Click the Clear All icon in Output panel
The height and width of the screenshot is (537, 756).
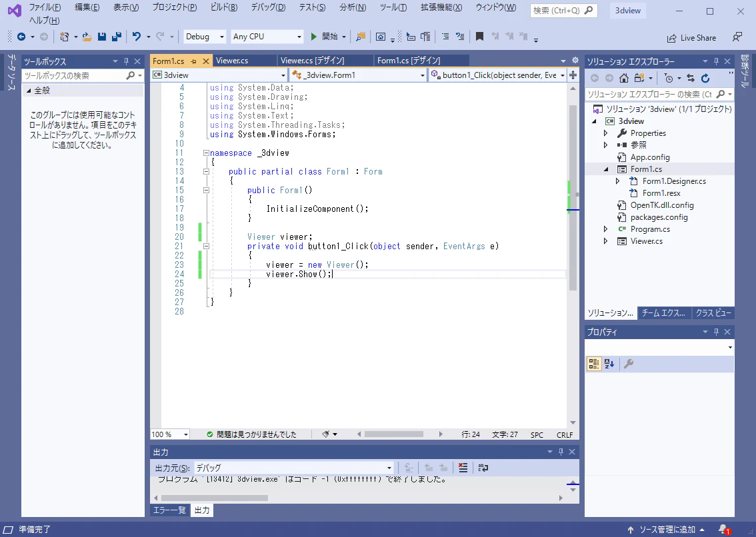tap(463, 468)
